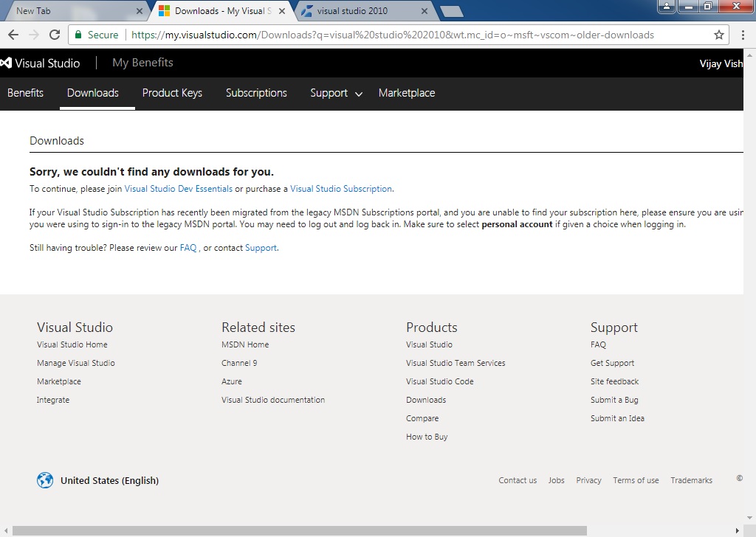Reload the page with refresh icon
Image resolution: width=756 pixels, height=537 pixels.
pos(54,35)
